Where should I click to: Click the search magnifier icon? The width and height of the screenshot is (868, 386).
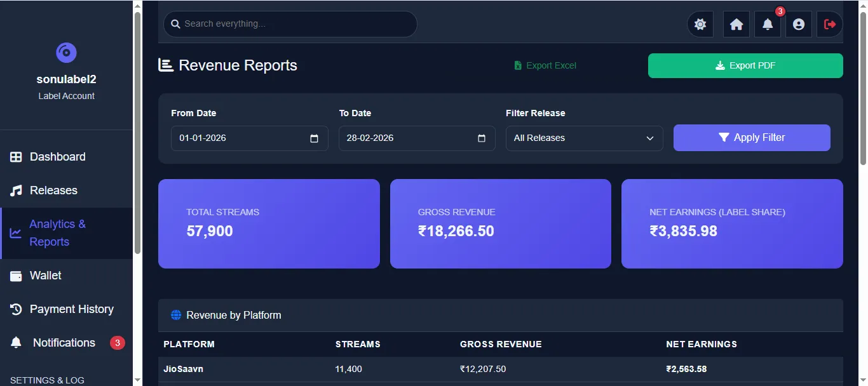pyautogui.click(x=175, y=24)
